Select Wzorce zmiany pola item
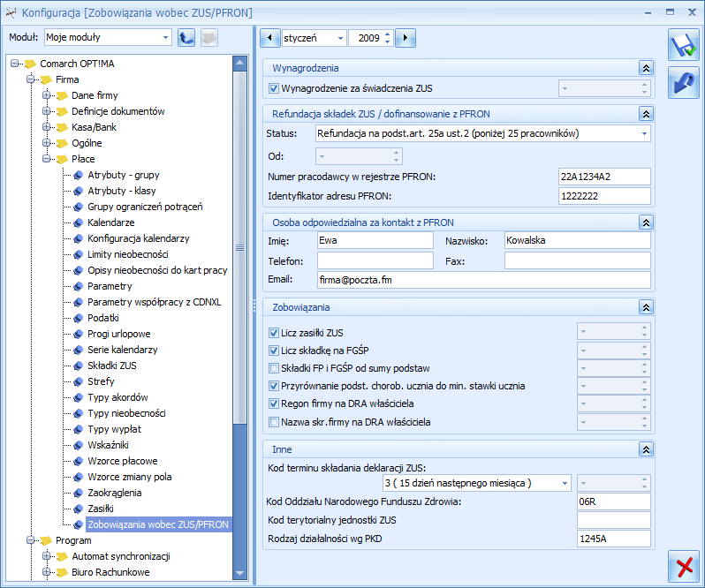The height and width of the screenshot is (588, 705). (130, 477)
